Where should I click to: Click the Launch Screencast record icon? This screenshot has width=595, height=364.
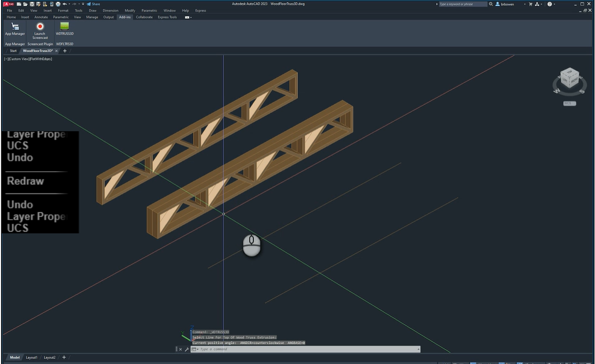click(x=40, y=27)
